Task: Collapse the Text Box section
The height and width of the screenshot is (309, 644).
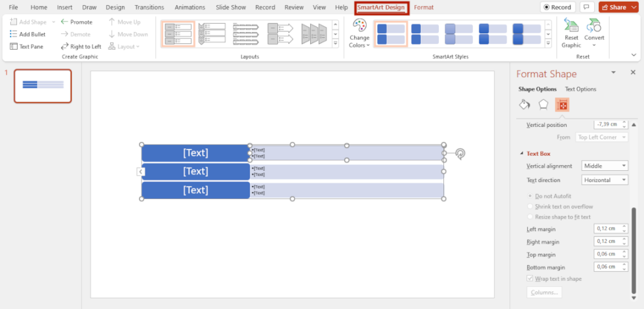Action: coord(521,154)
